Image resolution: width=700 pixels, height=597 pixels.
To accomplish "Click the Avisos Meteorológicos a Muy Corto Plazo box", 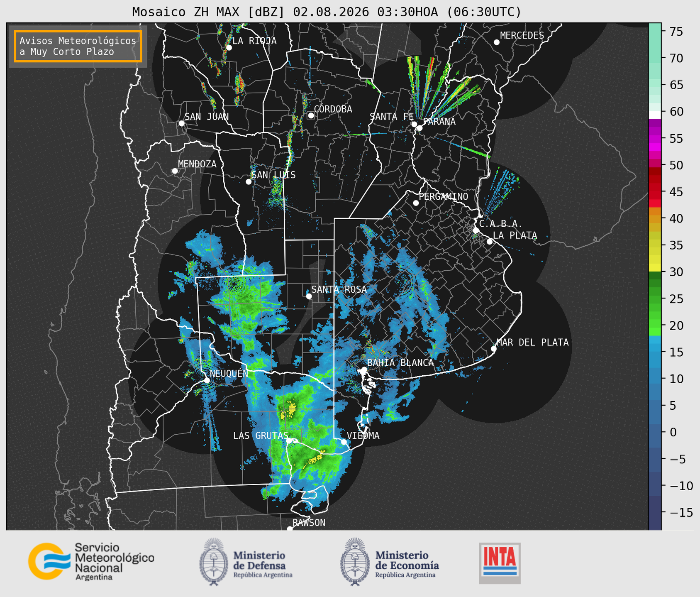I will pyautogui.click(x=78, y=46).
